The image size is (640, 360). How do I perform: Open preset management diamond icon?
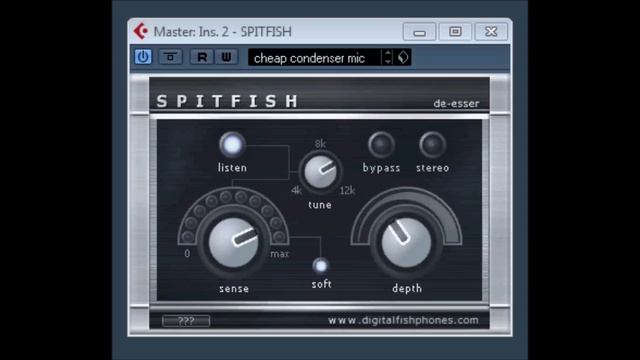[x=403, y=57]
